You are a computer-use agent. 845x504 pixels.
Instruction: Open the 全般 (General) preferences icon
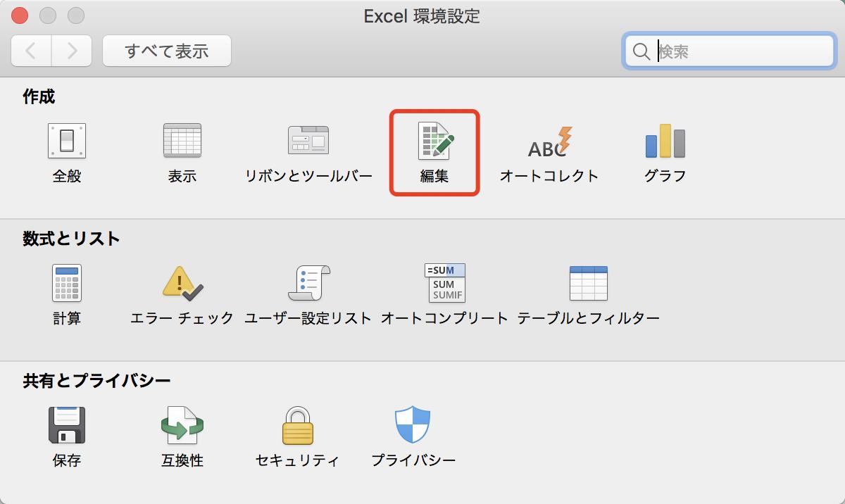pyautogui.click(x=67, y=141)
